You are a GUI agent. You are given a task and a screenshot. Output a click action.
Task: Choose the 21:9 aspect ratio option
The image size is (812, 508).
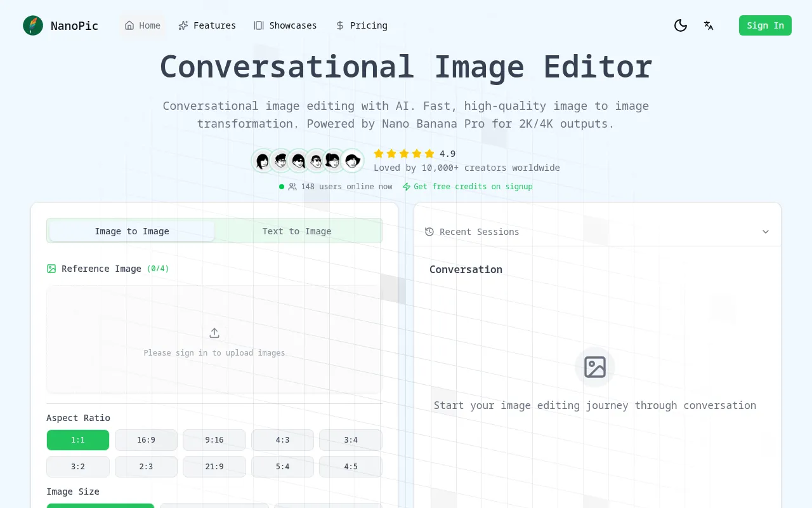click(214, 467)
